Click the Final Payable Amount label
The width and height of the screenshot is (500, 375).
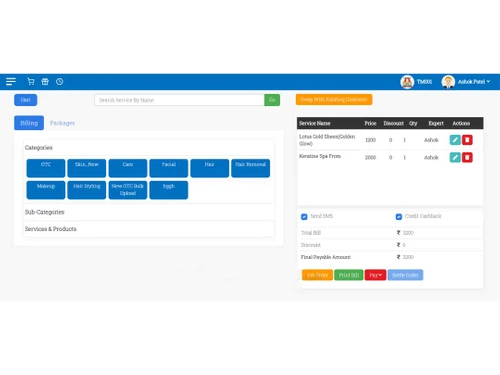point(326,257)
